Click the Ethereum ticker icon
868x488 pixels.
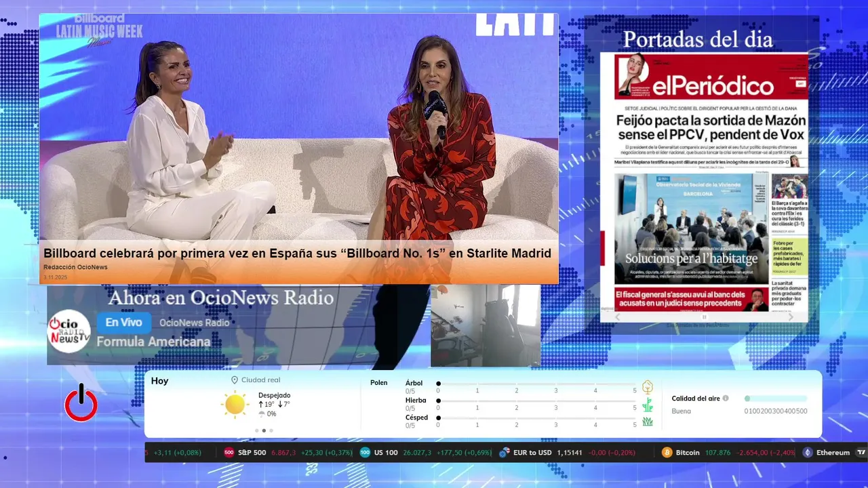[x=808, y=452]
